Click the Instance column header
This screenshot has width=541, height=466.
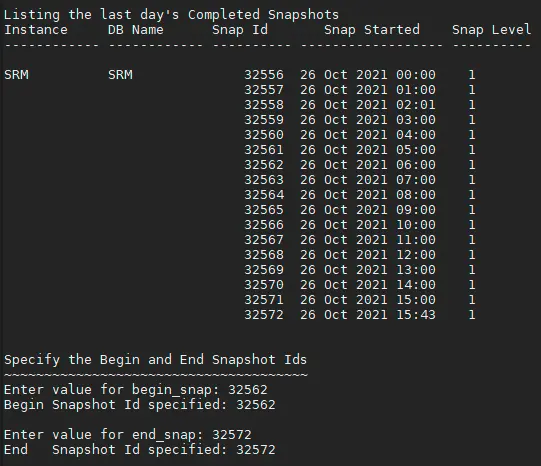pos(36,30)
